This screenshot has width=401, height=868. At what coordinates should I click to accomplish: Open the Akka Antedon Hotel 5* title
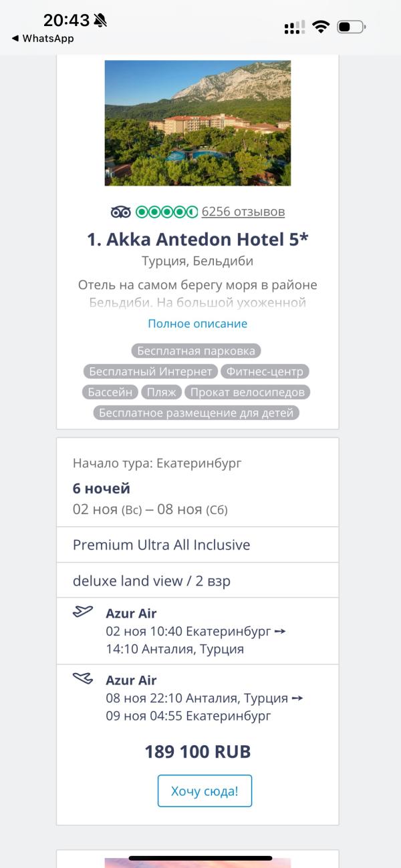[198, 240]
